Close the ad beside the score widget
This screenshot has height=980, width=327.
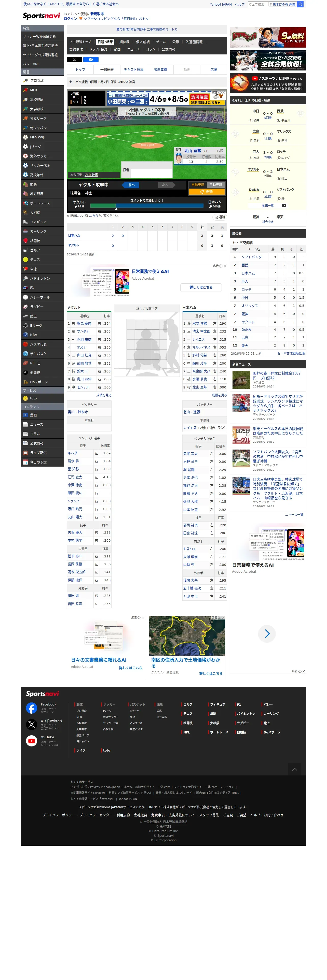point(223,92)
